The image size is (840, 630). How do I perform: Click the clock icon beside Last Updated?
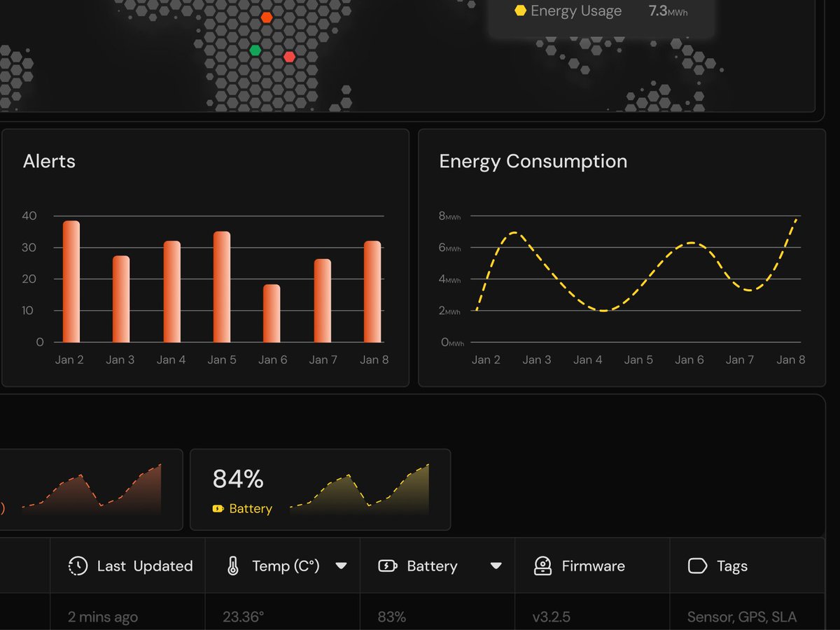tap(78, 566)
